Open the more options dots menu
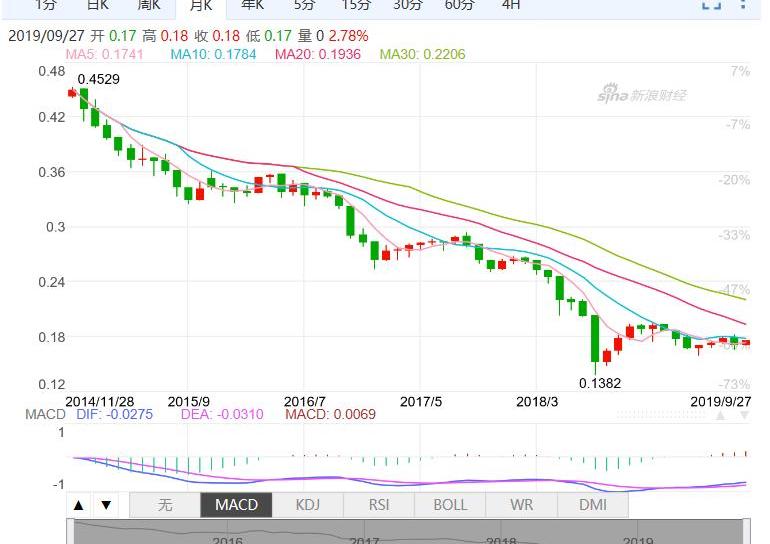The width and height of the screenshot is (770, 544). [744, 5]
